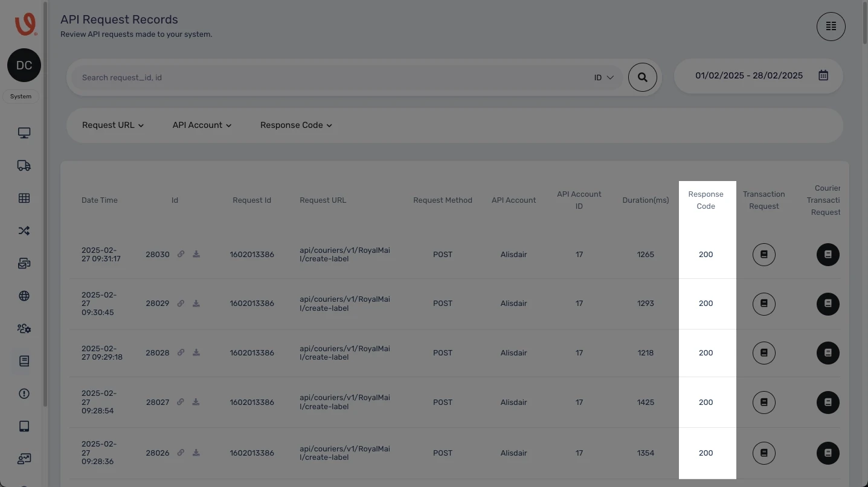Expand the Response Code filter
The height and width of the screenshot is (487, 868).
click(296, 125)
